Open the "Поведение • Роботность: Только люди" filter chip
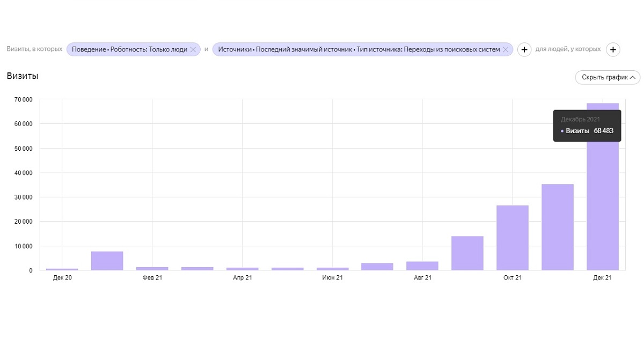Screen dimensions: 644x338 (129, 49)
